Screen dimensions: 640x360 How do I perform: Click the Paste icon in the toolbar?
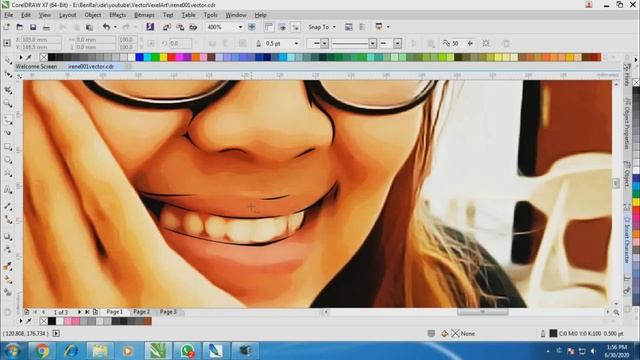click(89, 27)
